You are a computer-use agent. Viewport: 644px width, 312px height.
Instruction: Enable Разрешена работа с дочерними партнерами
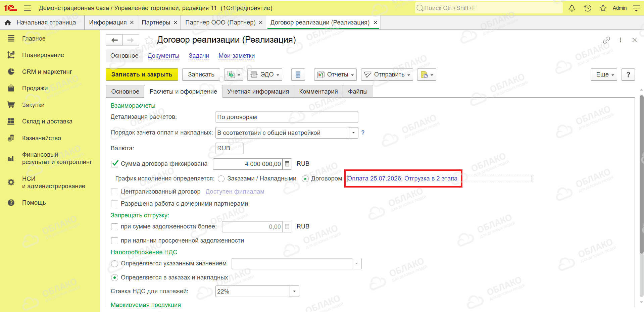click(114, 204)
